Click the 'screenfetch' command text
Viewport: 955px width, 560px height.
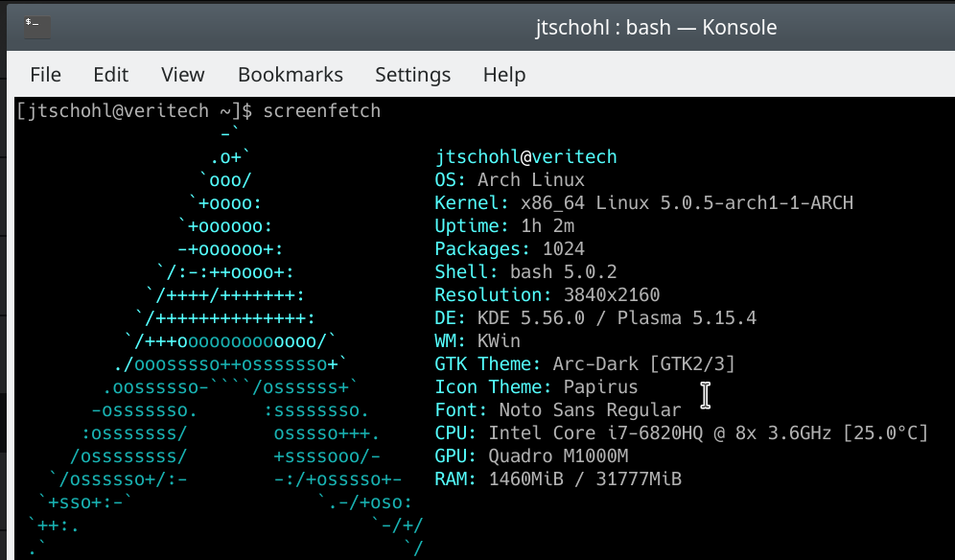click(x=321, y=111)
